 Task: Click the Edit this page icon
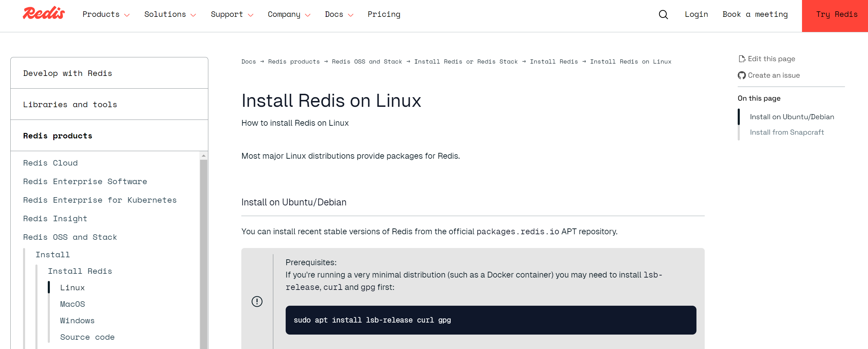tap(742, 59)
